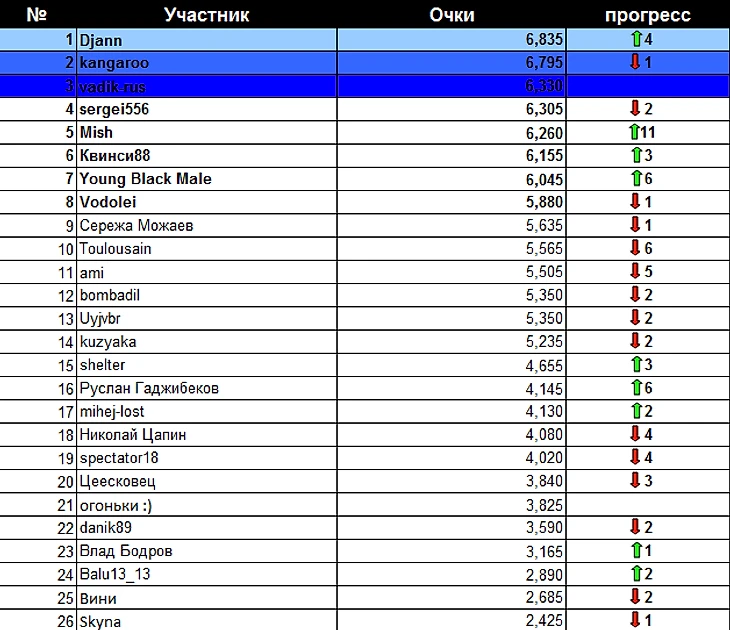Click the green up arrow for Руслан Гаджибеков

click(636, 387)
